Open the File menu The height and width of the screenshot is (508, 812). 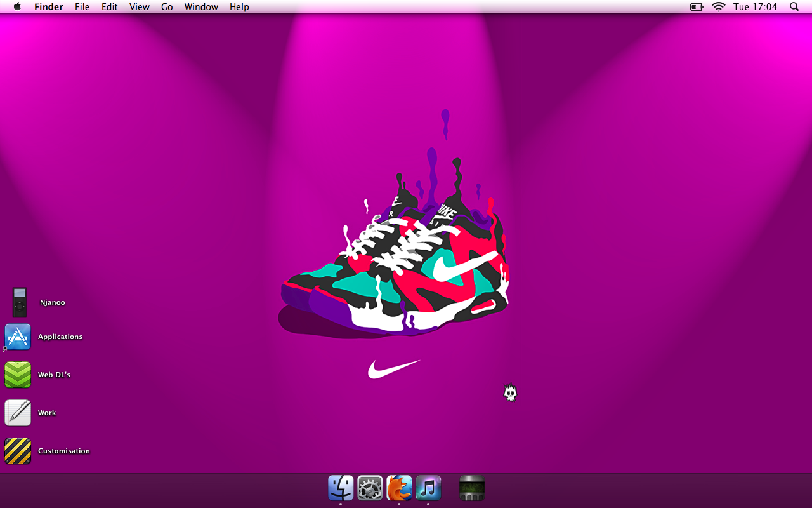(82, 7)
